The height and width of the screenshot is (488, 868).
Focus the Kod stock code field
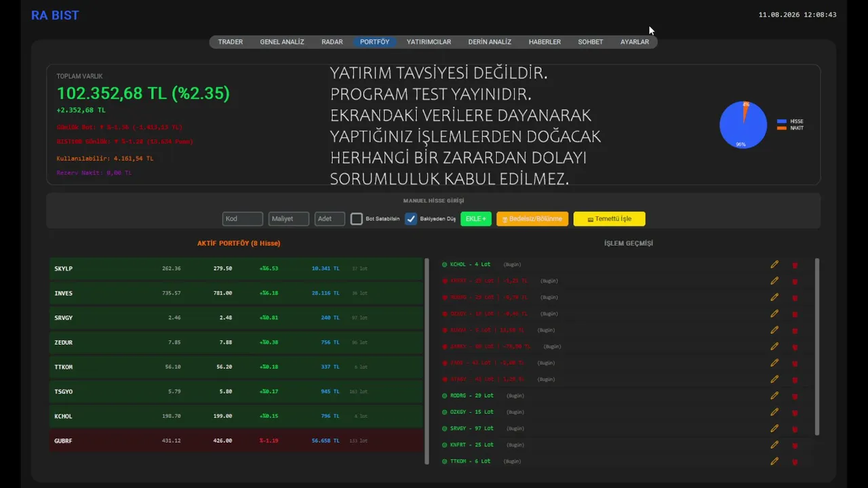(243, 219)
